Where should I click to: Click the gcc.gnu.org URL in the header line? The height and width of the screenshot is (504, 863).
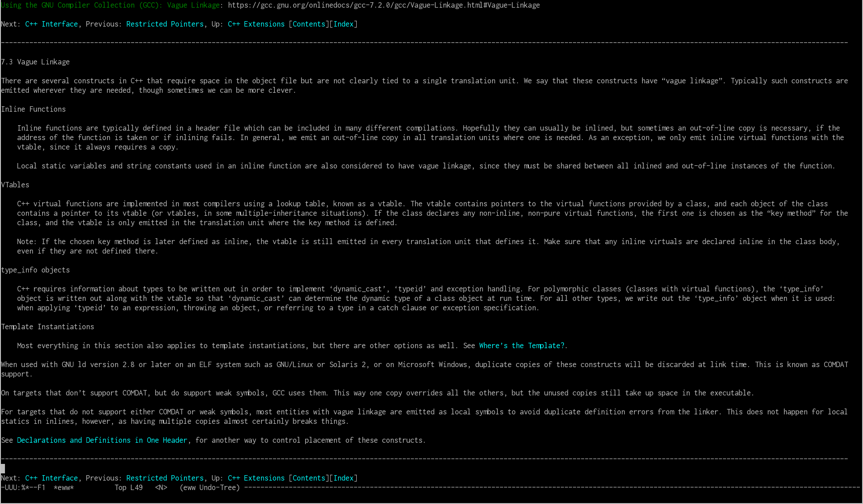point(384,5)
